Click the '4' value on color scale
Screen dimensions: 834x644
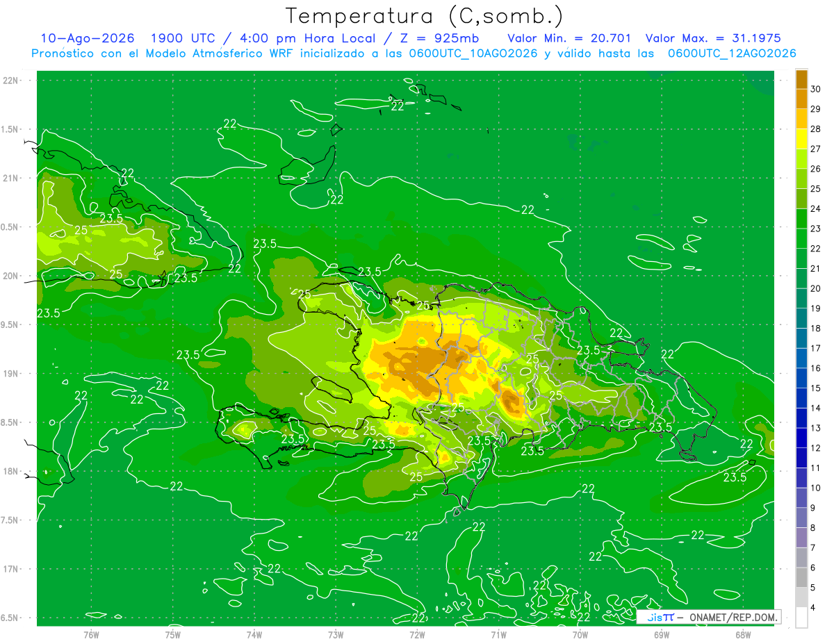[x=812, y=608]
